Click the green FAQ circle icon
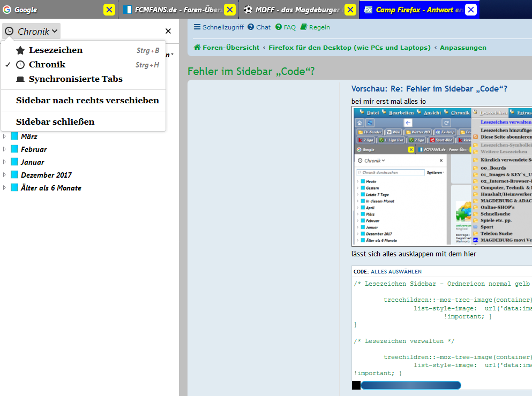532x396 pixels. 279,27
